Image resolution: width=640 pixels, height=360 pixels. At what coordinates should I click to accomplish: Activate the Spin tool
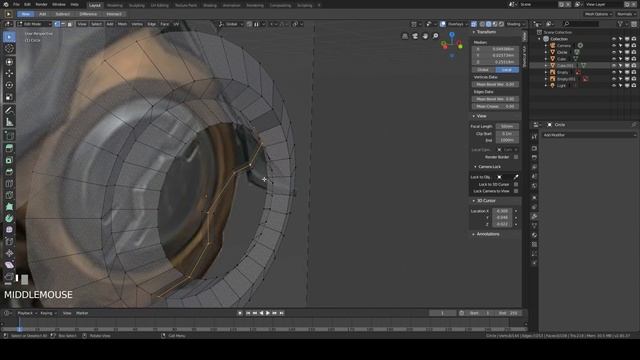[x=9, y=218]
